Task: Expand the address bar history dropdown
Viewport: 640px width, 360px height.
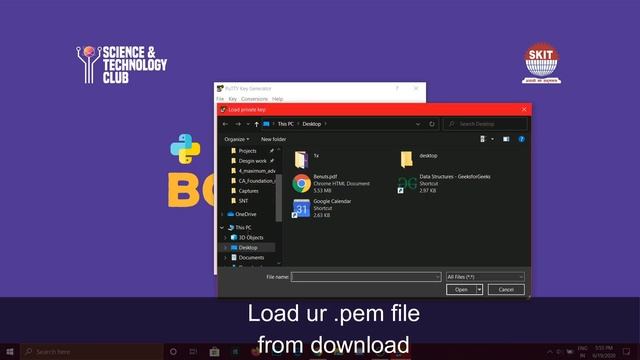Action: click(418, 124)
